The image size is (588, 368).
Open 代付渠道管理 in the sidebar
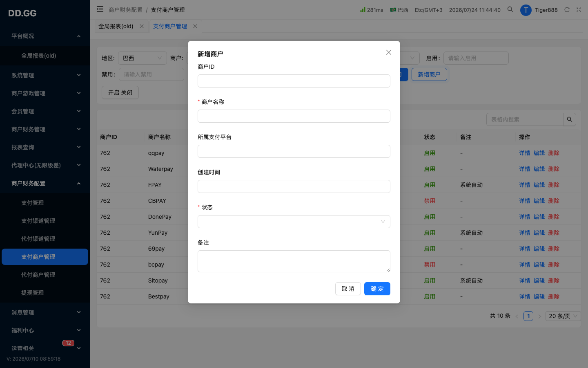click(x=45, y=239)
